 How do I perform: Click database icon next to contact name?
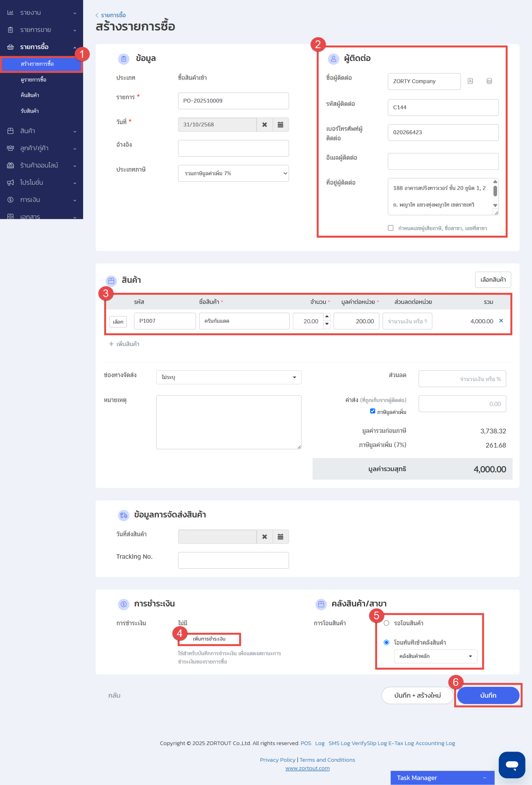point(489,81)
